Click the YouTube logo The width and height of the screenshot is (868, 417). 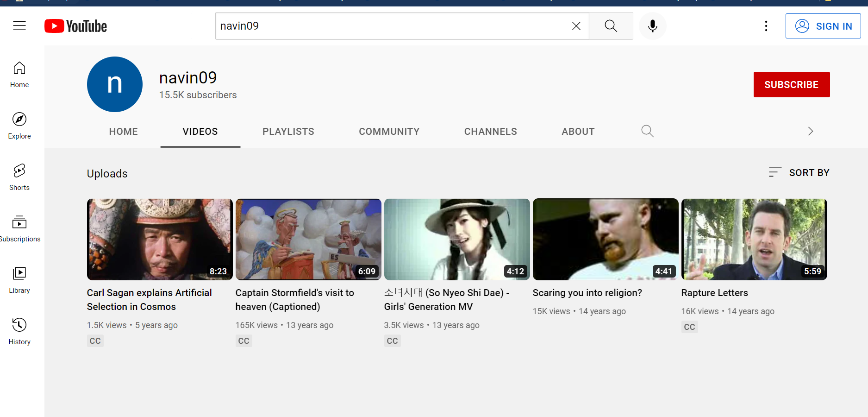[75, 26]
